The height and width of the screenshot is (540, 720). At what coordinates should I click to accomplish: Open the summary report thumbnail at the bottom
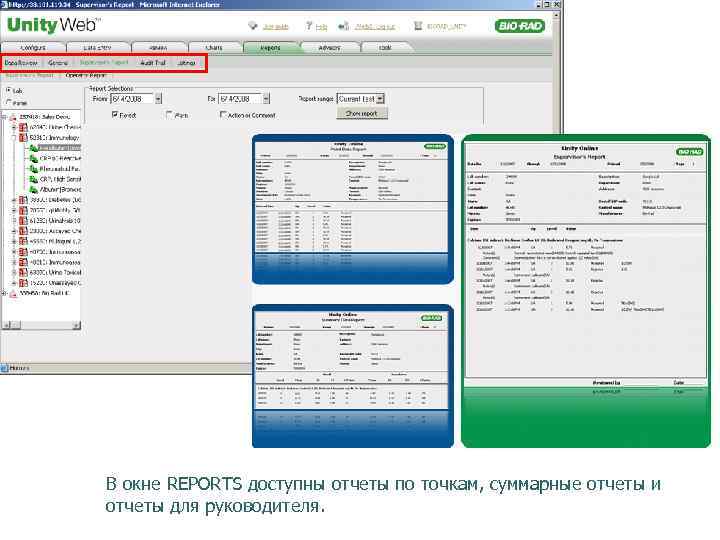tap(353, 376)
